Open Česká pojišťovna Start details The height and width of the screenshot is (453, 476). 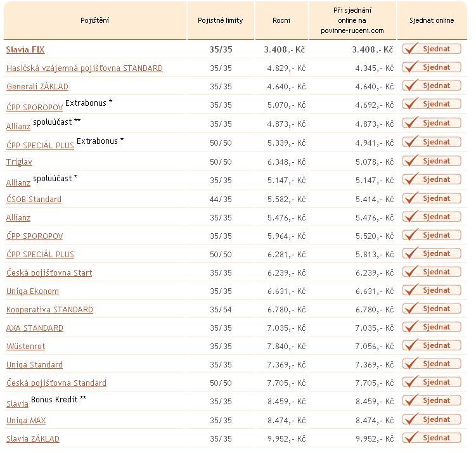pyautogui.click(x=49, y=273)
